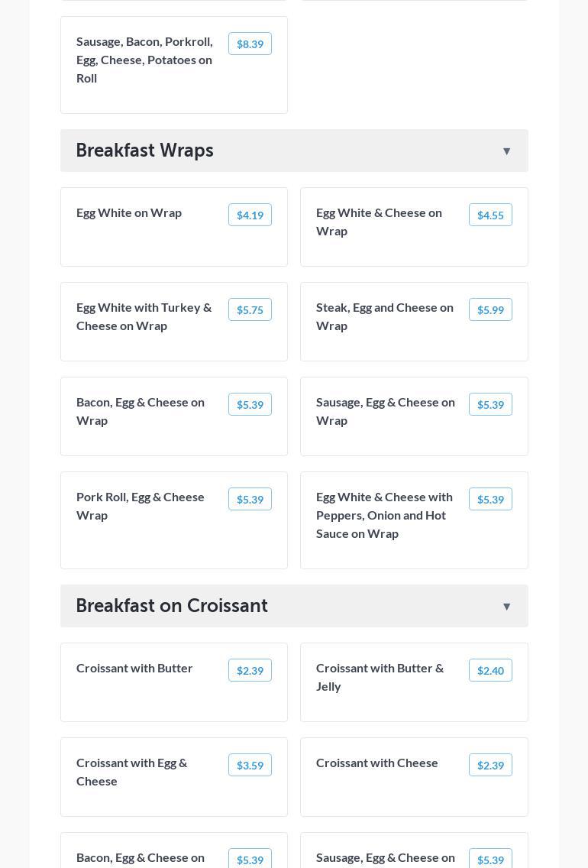The height and width of the screenshot is (868, 588).
Task: Open Croissant with Egg & Cheese item
Action: click(x=132, y=772)
